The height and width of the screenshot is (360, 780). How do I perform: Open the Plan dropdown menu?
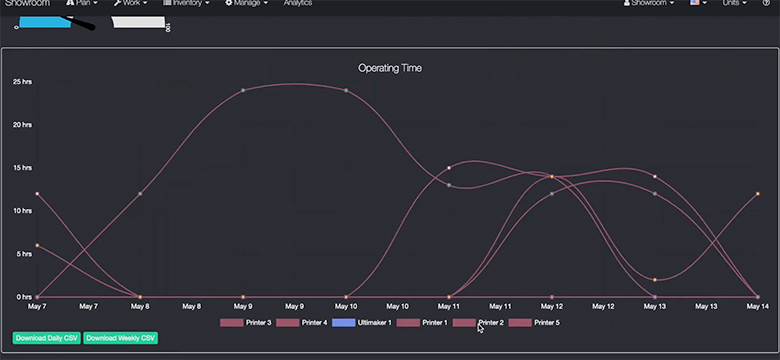tap(82, 3)
